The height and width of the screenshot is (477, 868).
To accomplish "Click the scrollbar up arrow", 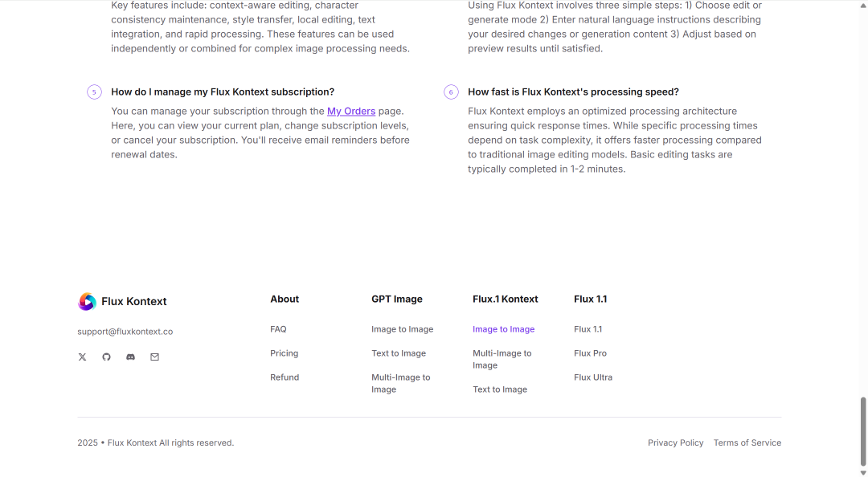I will pos(863,4).
